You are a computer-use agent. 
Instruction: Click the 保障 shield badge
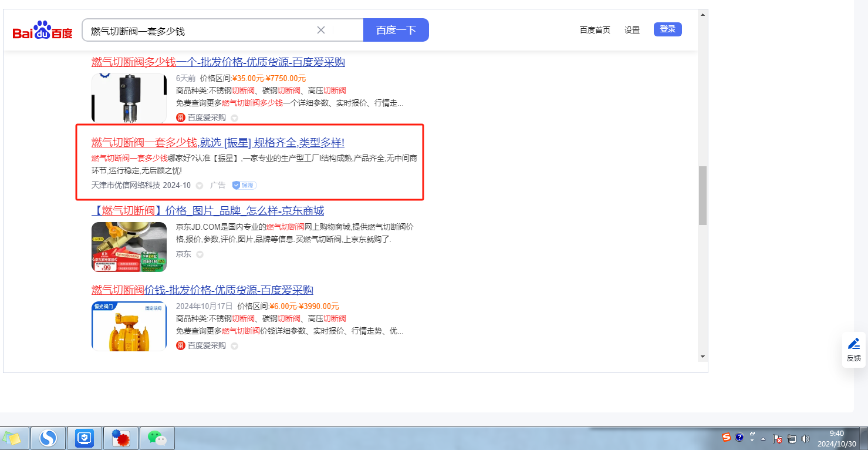245,185
